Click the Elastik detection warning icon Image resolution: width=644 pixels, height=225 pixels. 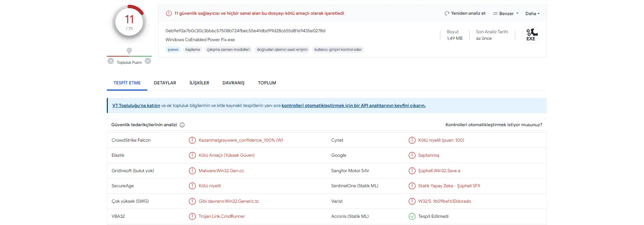pos(192,155)
